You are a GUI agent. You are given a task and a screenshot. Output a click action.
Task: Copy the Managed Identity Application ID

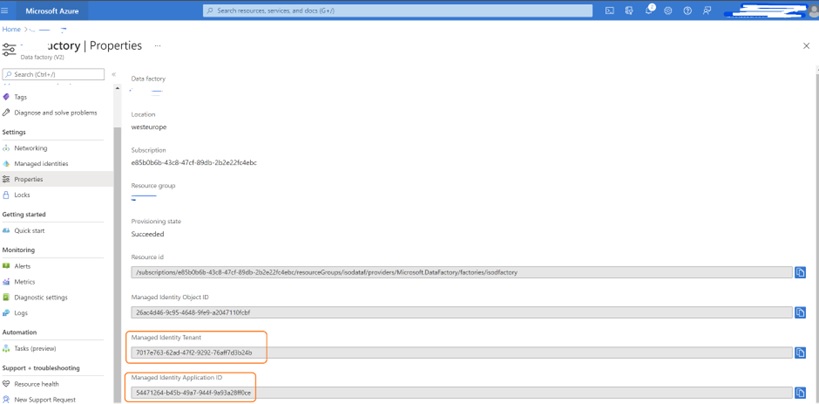click(800, 392)
